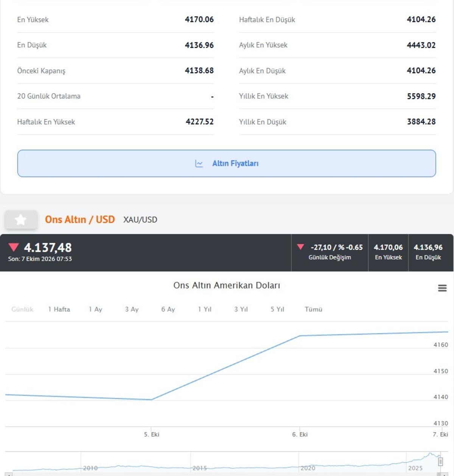Click the chart title Ons Altın Amerikan Doları

tap(227, 285)
